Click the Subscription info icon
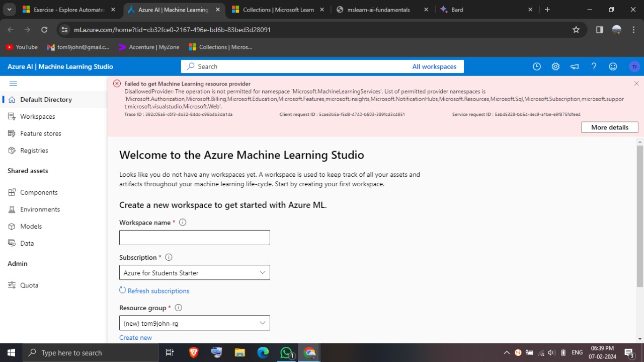The width and height of the screenshot is (644, 362). (x=169, y=257)
